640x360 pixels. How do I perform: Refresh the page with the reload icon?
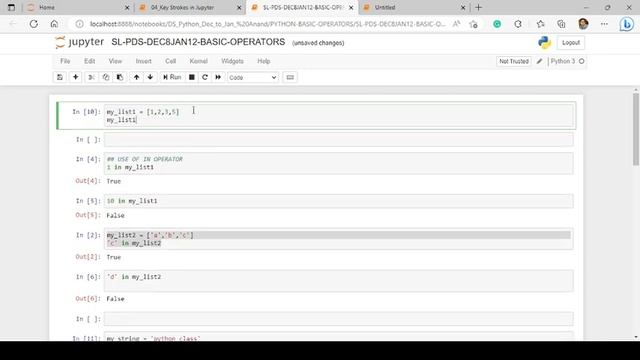point(33,24)
